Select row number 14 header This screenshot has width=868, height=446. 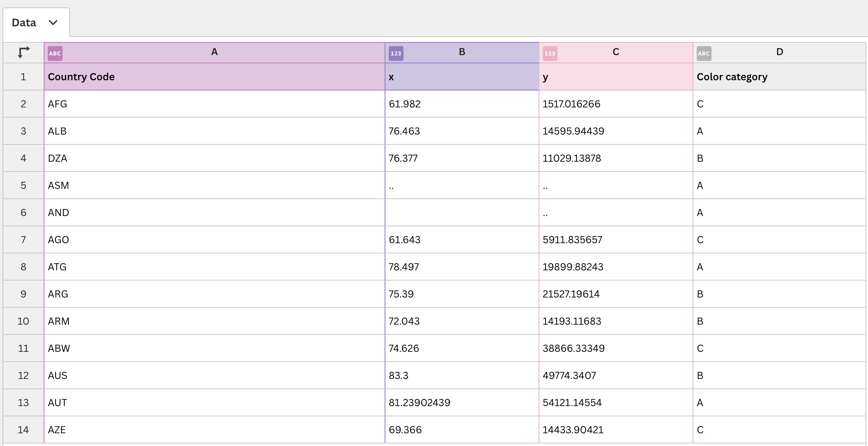pos(23,430)
